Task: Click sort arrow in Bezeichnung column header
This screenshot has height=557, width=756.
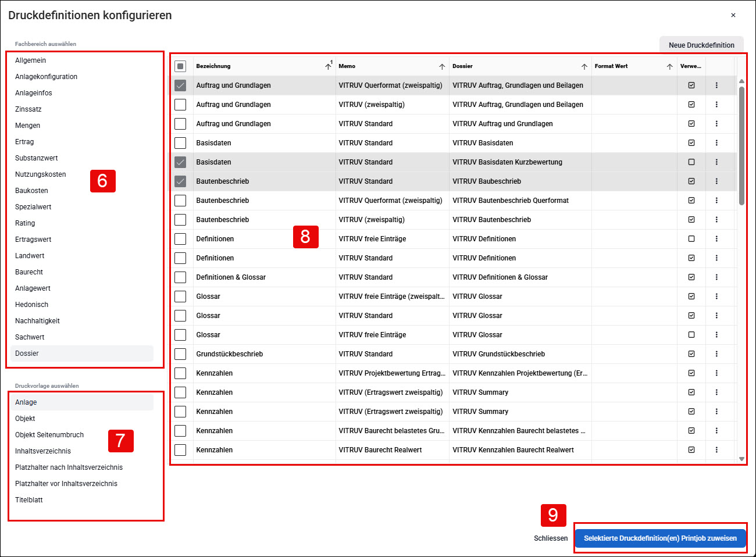Action: [328, 66]
